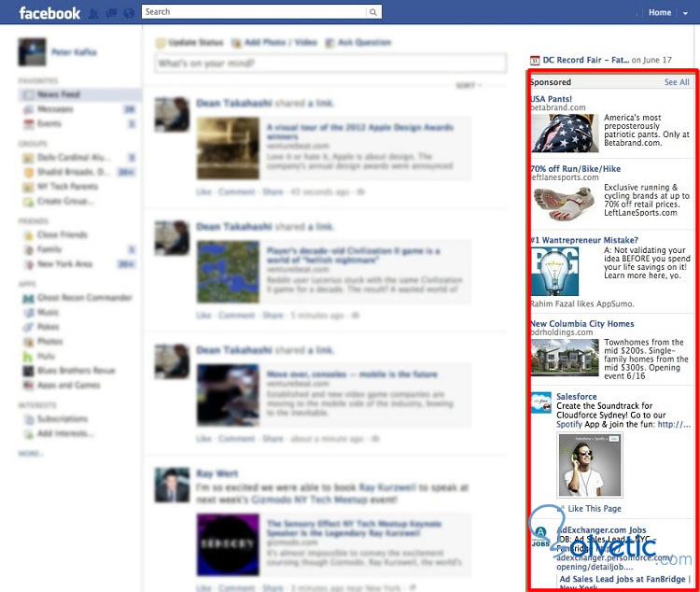Image resolution: width=700 pixels, height=592 pixels.
Task: Click See All next to Sponsored
Action: click(x=677, y=82)
